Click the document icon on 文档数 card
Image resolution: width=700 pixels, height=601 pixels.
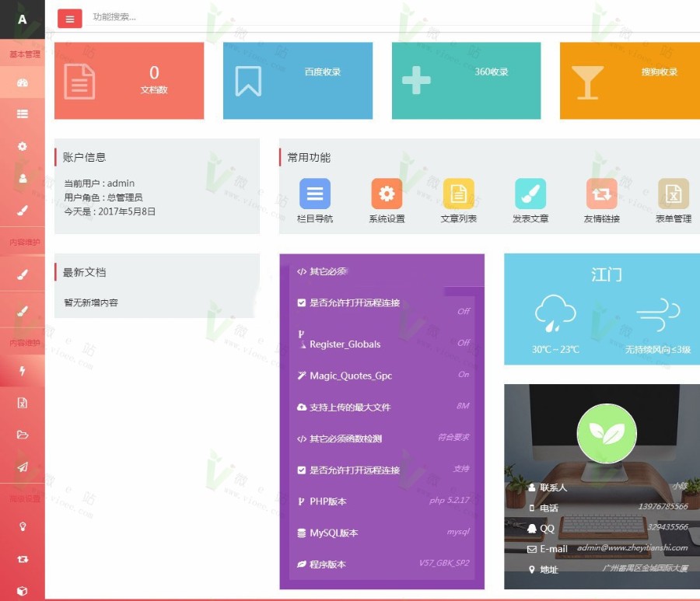[x=79, y=82]
